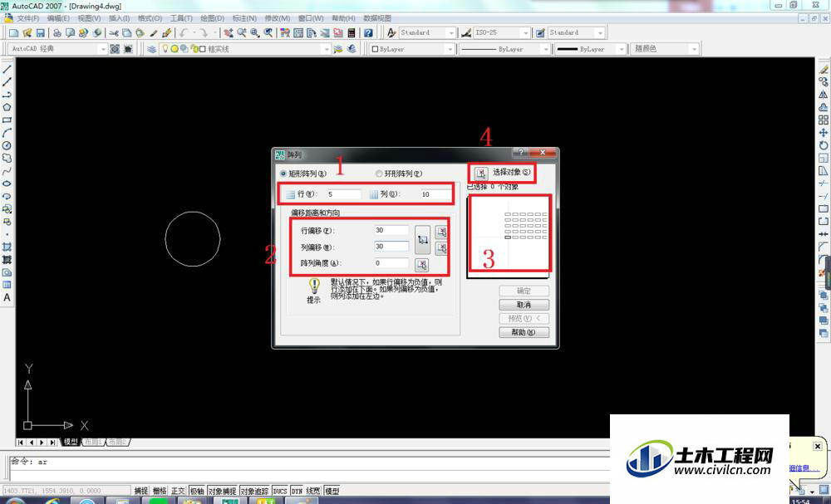Select the Line draw tool

tap(7, 70)
